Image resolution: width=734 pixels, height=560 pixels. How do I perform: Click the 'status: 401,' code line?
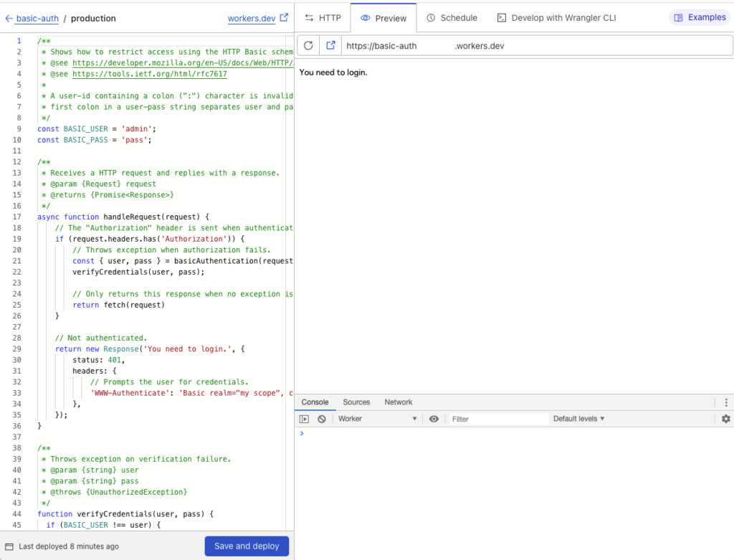point(99,360)
